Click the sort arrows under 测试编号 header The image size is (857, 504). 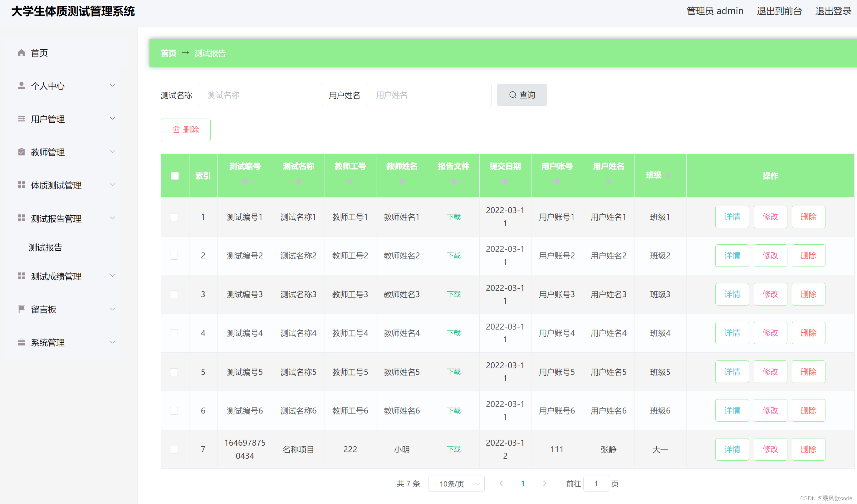pos(245,181)
